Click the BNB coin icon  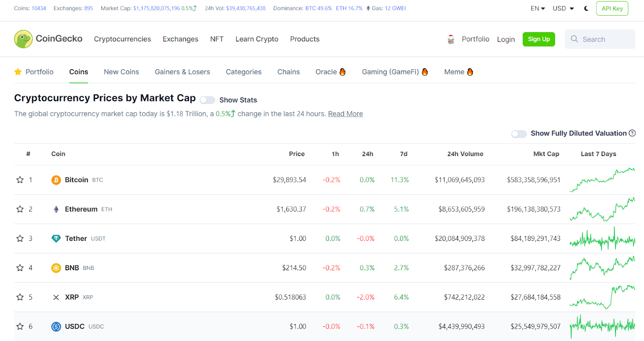tap(56, 268)
